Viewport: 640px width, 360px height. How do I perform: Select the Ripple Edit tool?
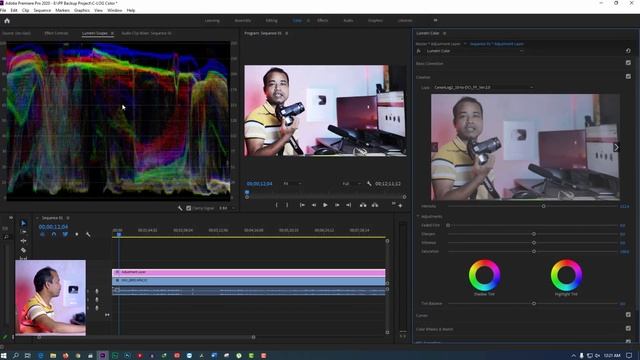coord(23,241)
